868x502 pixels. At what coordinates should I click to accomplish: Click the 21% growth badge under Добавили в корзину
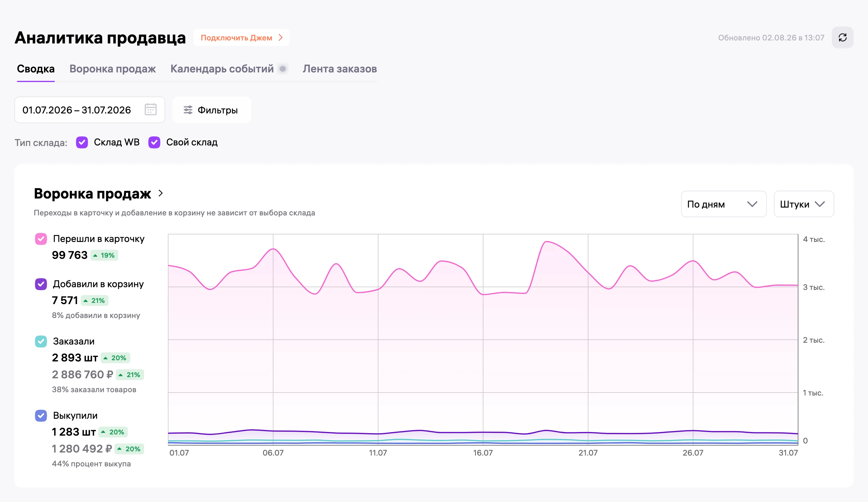tap(95, 301)
